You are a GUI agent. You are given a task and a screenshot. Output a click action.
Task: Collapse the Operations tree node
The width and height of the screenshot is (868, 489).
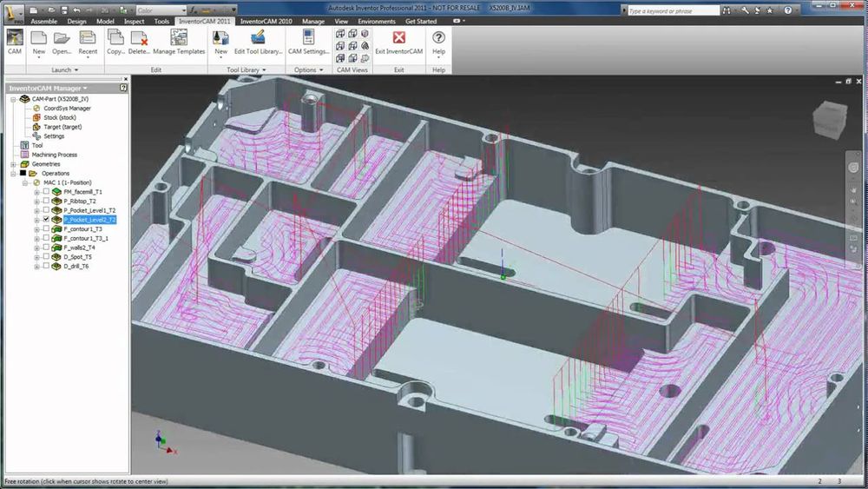click(x=13, y=174)
